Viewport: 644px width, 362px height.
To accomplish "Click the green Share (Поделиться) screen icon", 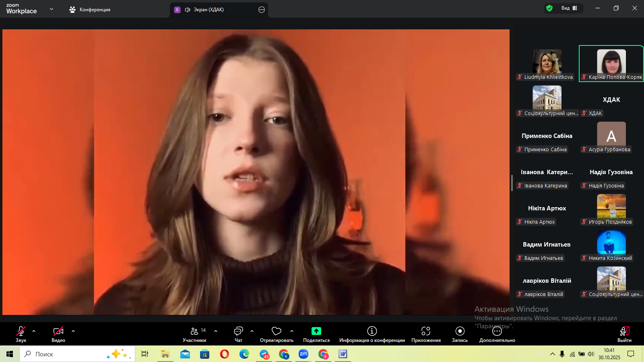I will click(x=316, y=331).
